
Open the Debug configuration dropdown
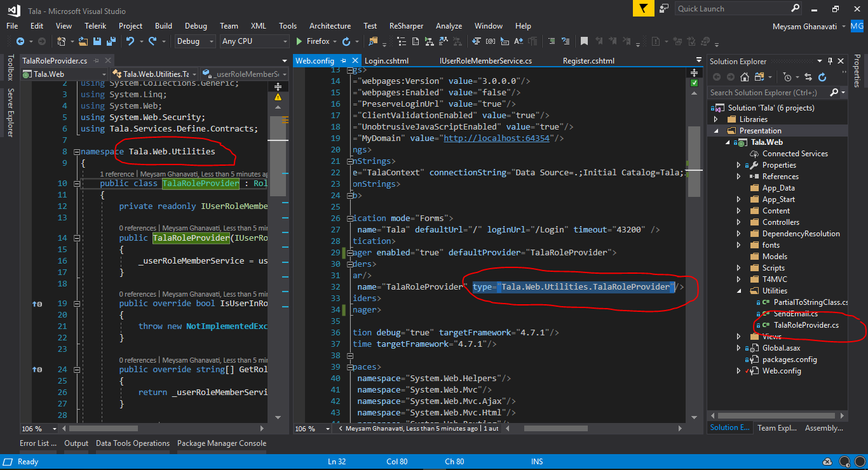point(195,41)
